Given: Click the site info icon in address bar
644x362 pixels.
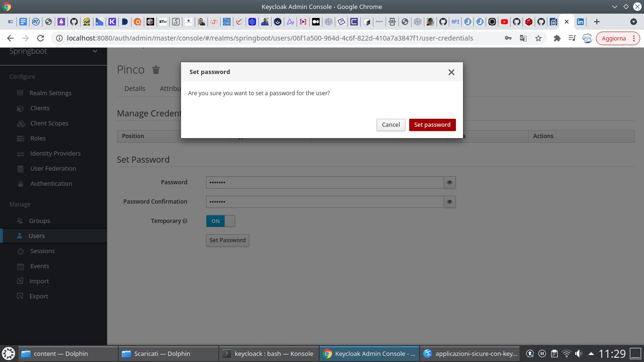Looking at the screenshot, I should tap(59, 38).
